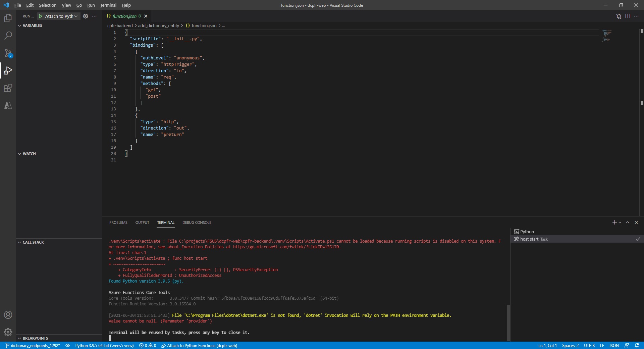Click the cpfr-backend breadcrumb
Screen dimensions: 644x349
point(120,26)
